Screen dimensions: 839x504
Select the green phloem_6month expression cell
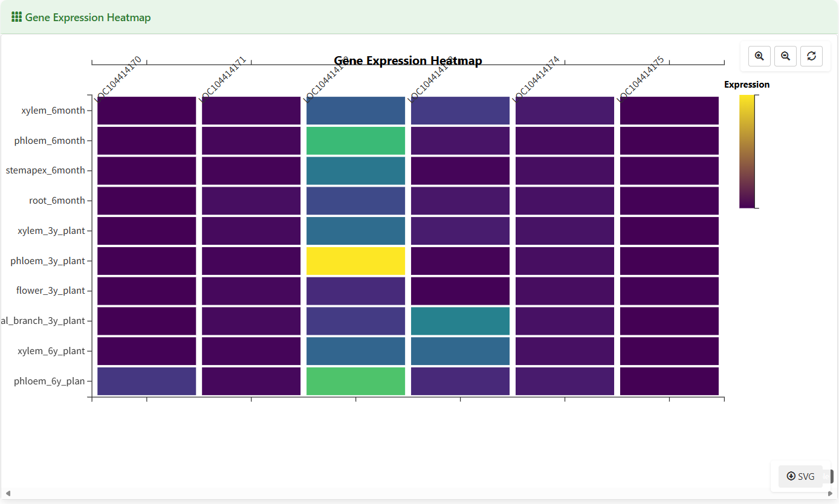(355, 140)
